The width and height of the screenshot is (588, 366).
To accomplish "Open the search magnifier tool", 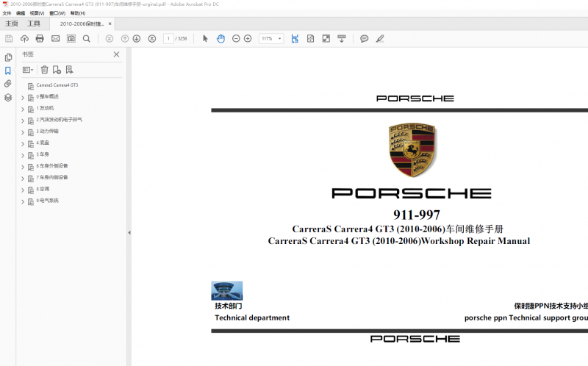I will [87, 39].
